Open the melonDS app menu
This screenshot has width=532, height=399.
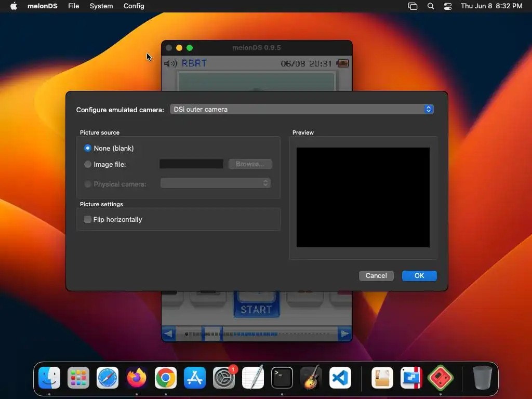[x=43, y=6]
